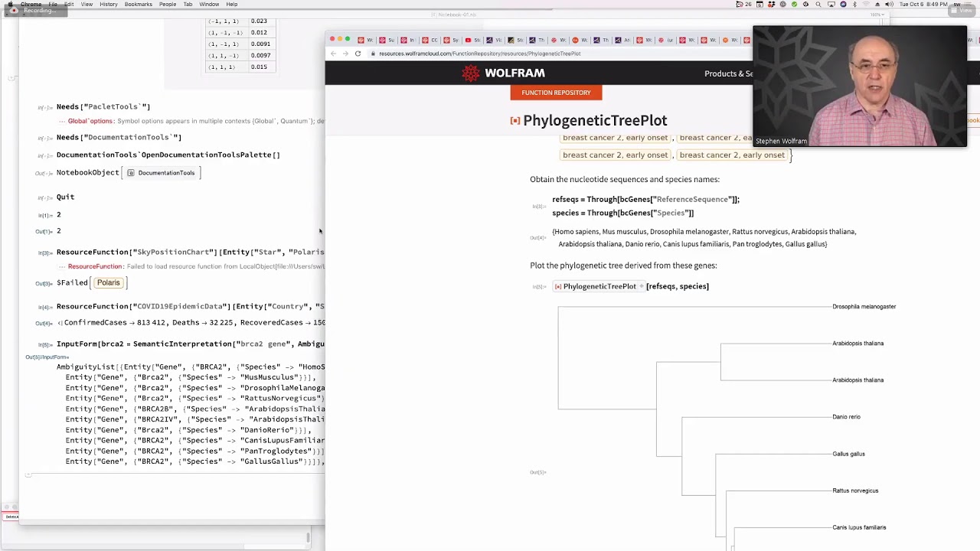
Task: Open the Window menu
Action: 209,5
